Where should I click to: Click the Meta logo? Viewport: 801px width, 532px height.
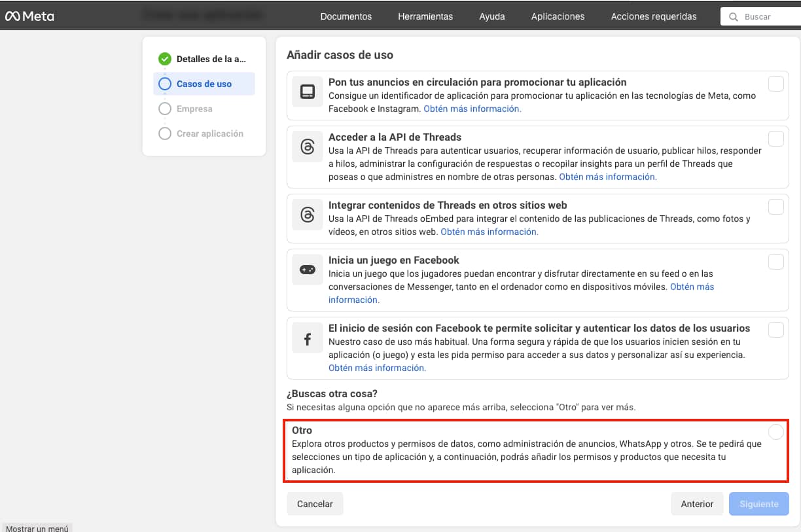pyautogui.click(x=29, y=16)
